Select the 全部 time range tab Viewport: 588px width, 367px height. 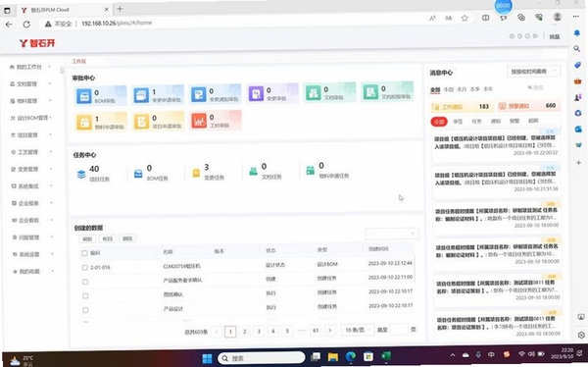[435, 89]
